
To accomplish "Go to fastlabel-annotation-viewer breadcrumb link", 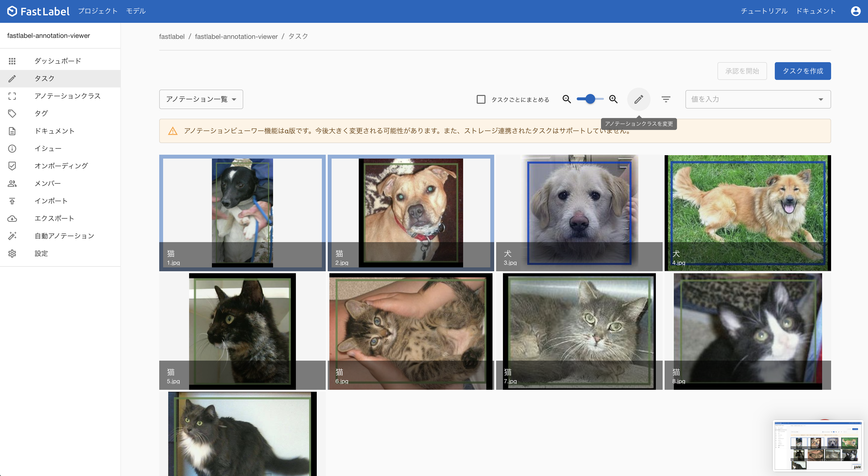I will [236, 36].
